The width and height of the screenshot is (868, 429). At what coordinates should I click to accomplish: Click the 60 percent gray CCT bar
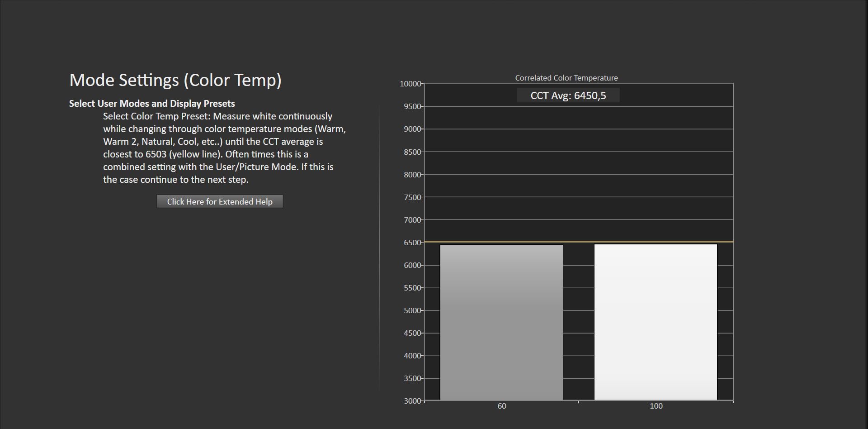(501, 322)
